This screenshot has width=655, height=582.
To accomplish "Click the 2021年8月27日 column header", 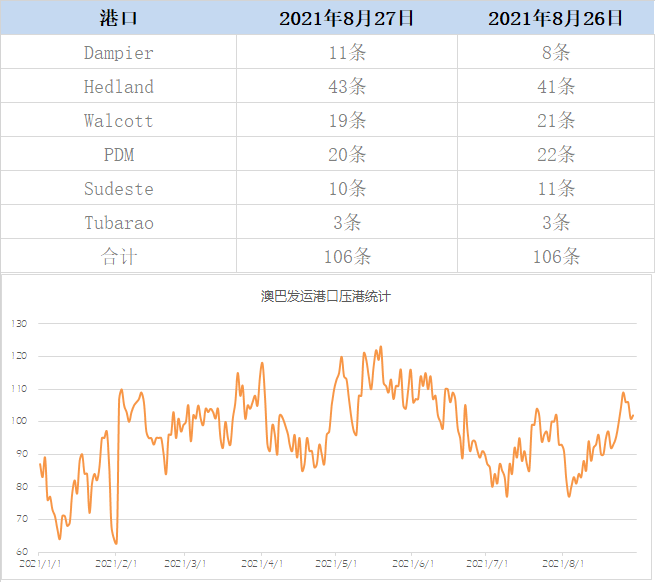I will coord(346,18).
